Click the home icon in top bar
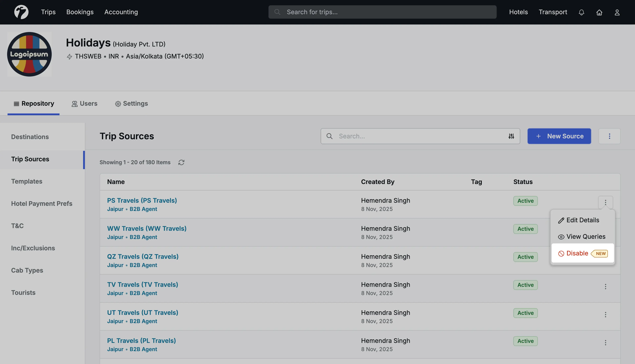 599,12
